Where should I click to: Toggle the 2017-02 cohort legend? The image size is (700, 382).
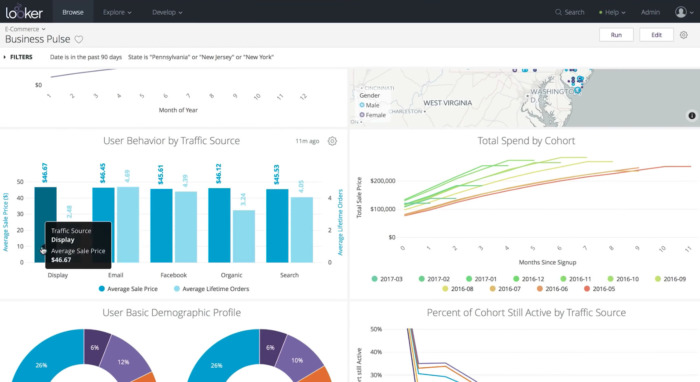(434, 279)
